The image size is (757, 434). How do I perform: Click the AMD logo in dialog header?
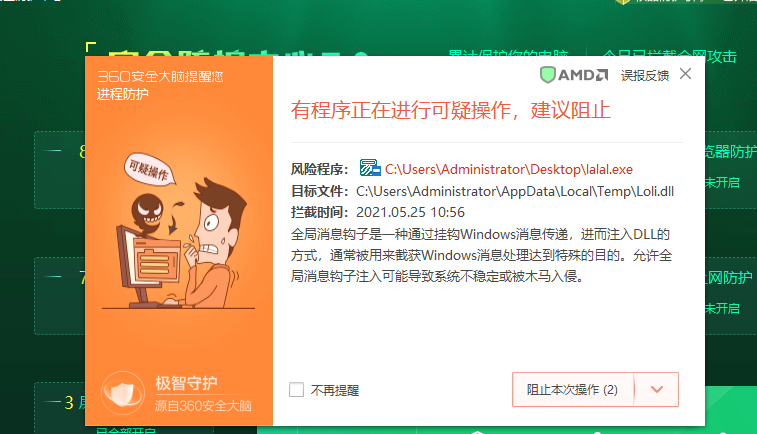[x=583, y=75]
